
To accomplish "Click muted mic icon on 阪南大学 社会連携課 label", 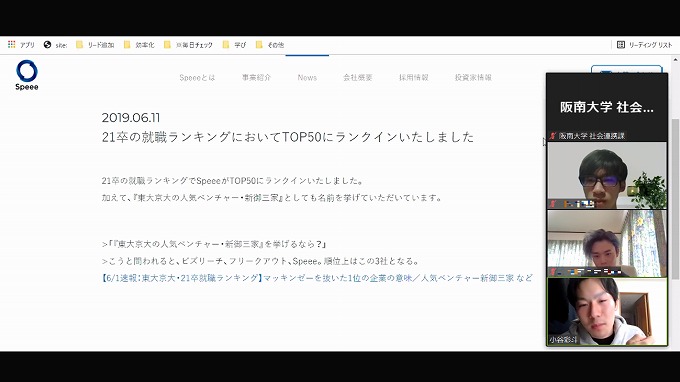I will 552,136.
